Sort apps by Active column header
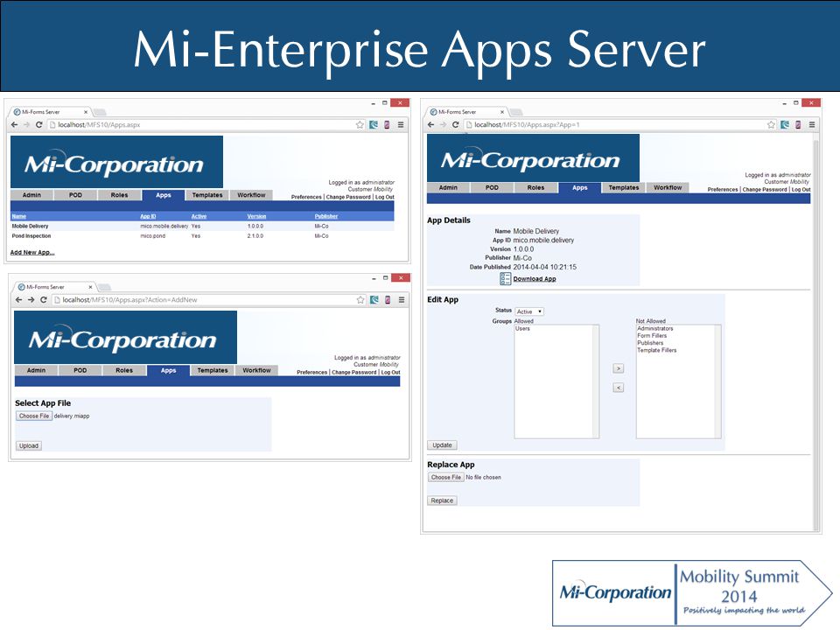Viewport: 840px width, 630px height. point(199,216)
